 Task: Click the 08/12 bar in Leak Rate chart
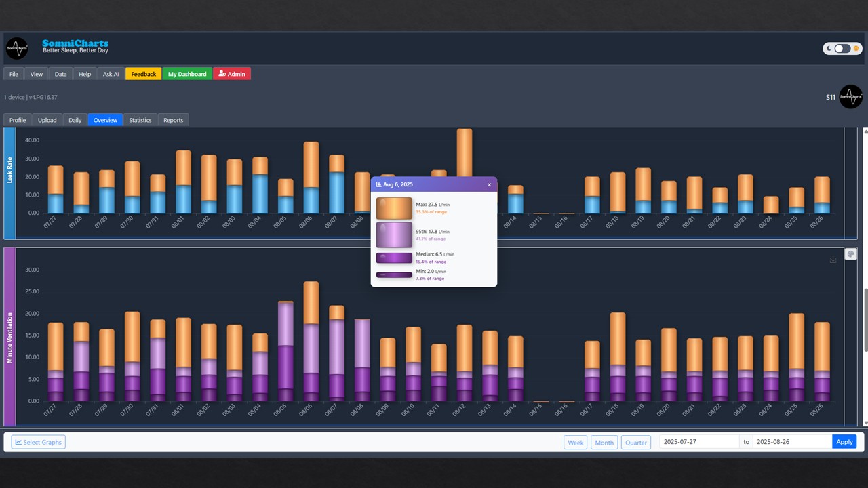[x=465, y=152]
